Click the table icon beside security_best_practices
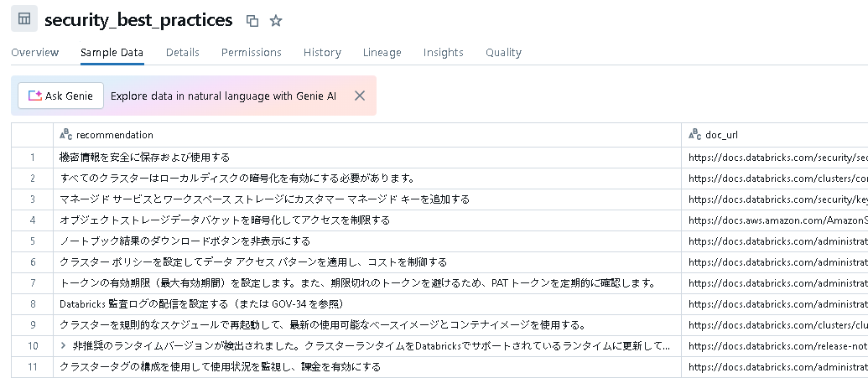This screenshot has width=868, height=378. [x=24, y=18]
